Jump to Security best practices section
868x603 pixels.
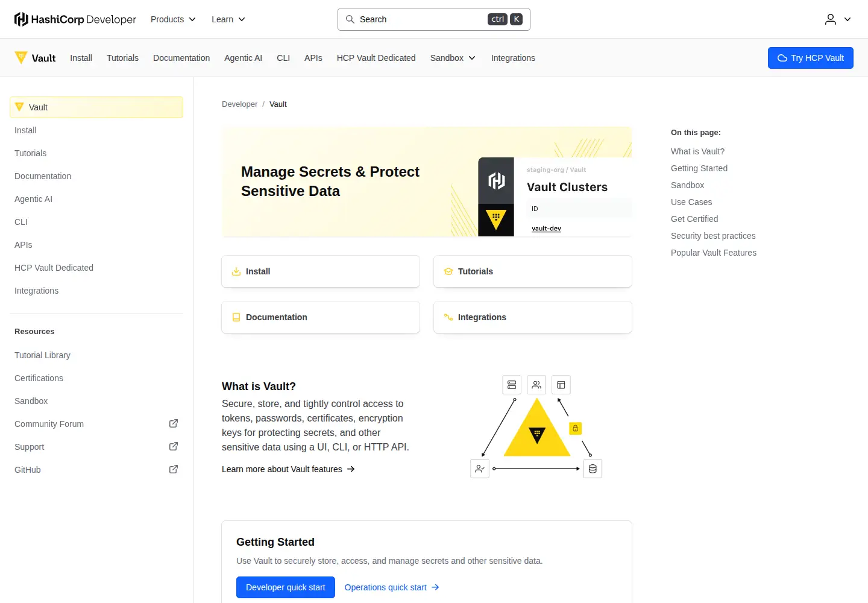coord(713,236)
